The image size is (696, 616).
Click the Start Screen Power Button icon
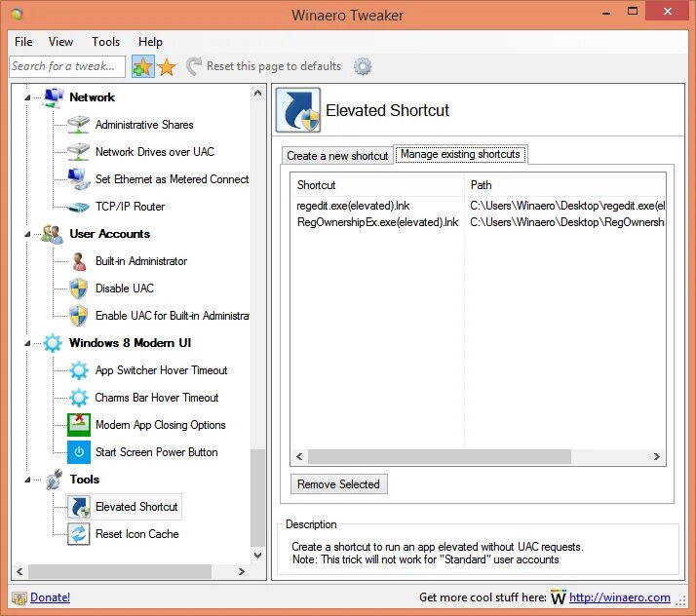[79, 452]
